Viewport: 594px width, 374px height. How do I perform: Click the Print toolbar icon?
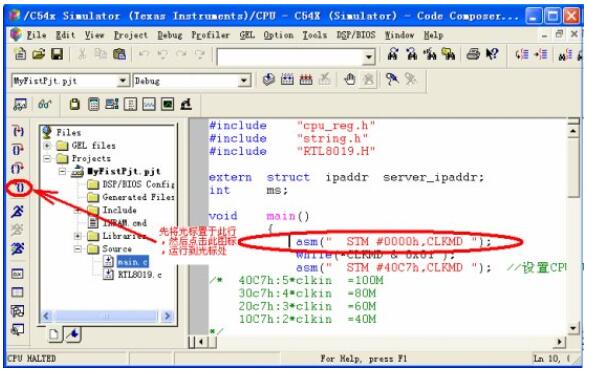473,54
